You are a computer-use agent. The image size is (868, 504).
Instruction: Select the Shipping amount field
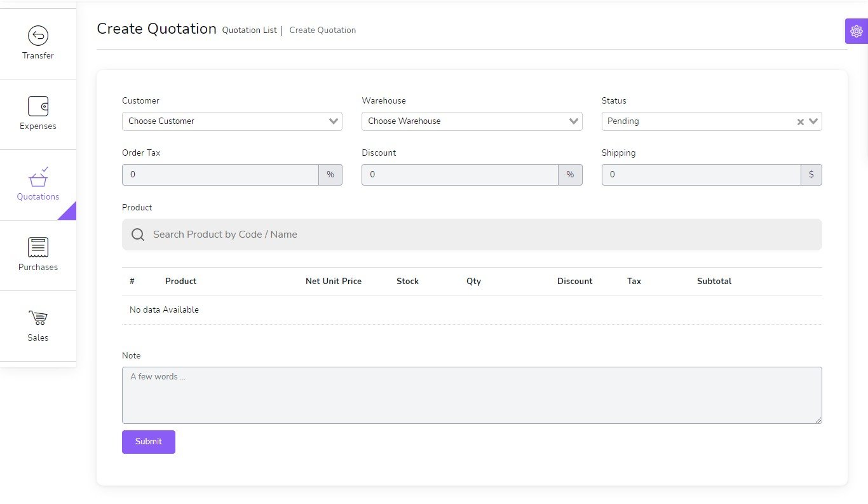coord(700,175)
